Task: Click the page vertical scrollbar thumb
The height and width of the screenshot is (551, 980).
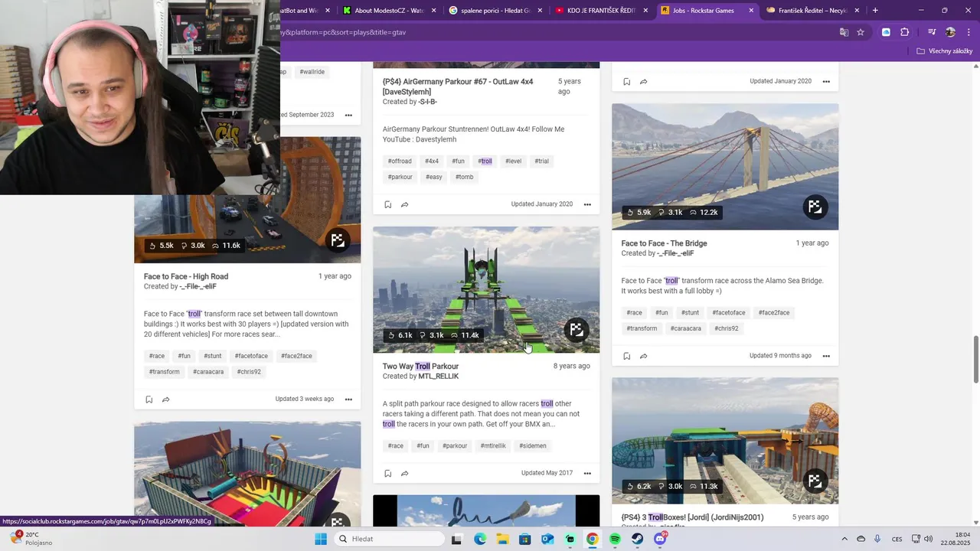Action: (975, 360)
